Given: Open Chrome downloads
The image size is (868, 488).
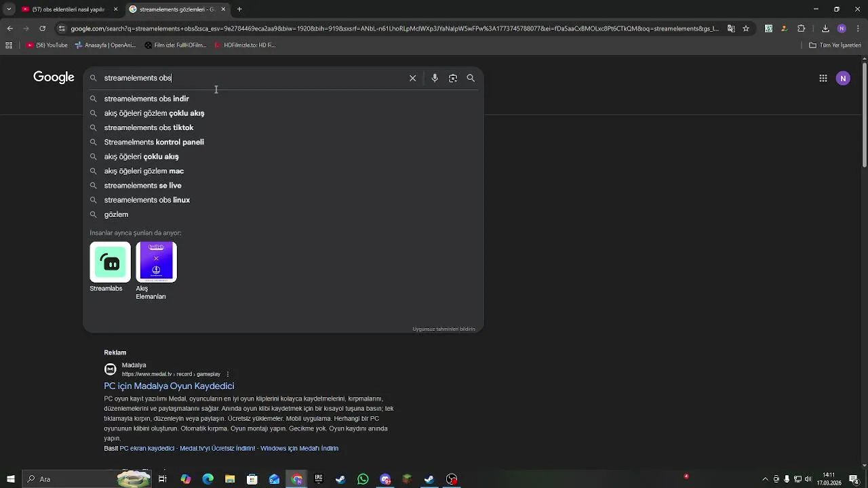Looking at the screenshot, I should (825, 28).
